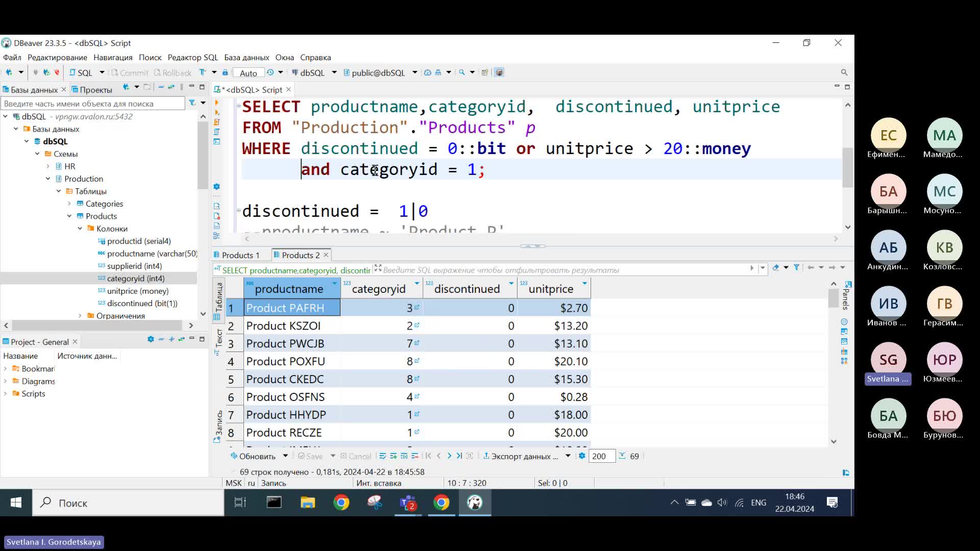Open File Explorer from the taskbar
This screenshot has width=980, height=551.
(308, 503)
